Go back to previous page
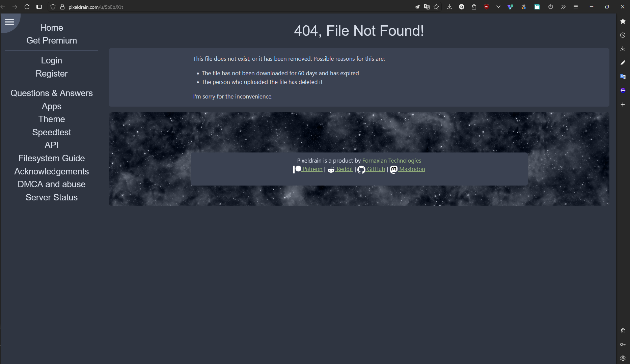The image size is (630, 364). 3,7
